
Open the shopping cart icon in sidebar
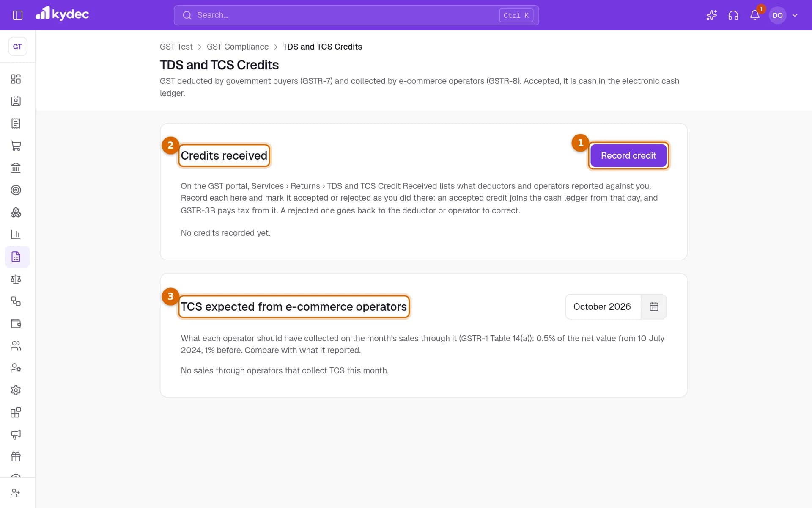16,146
